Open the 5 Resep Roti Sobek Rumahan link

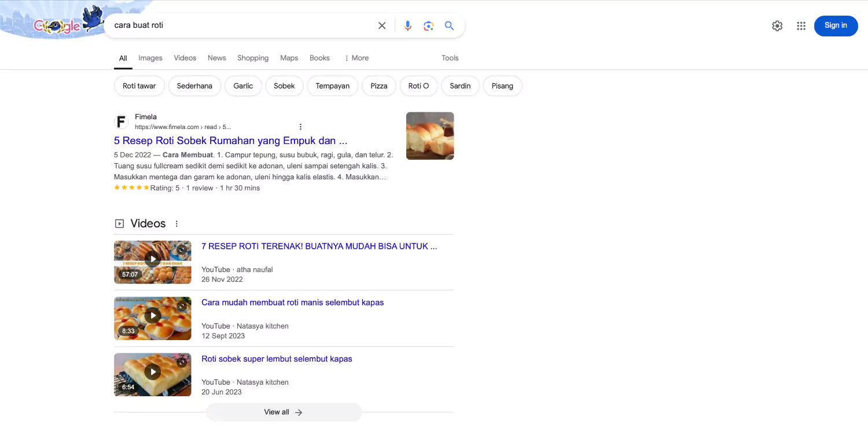click(231, 141)
